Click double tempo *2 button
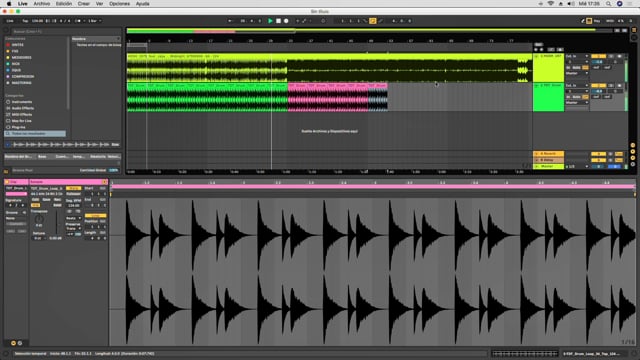Image resolution: width=640 pixels, height=360 pixels. pyautogui.click(x=77, y=211)
